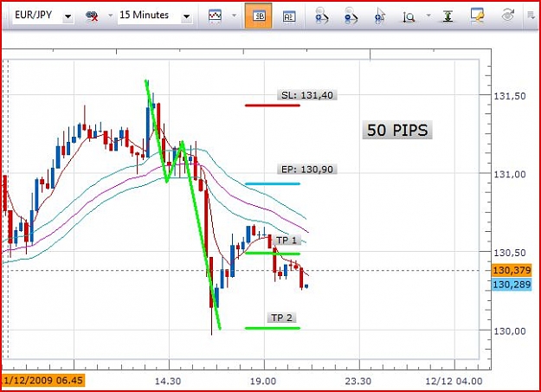Open the chart properties key icon
Viewport: 541px width, 392px height.
coord(477,16)
